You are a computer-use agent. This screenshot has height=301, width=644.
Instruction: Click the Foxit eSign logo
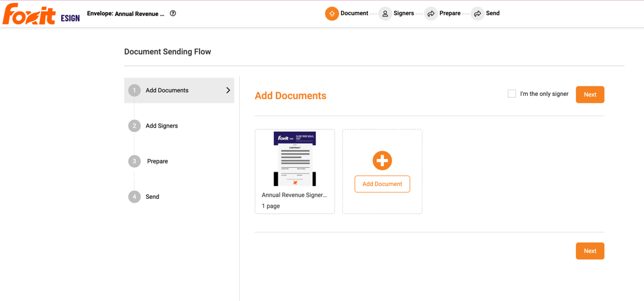(41, 14)
